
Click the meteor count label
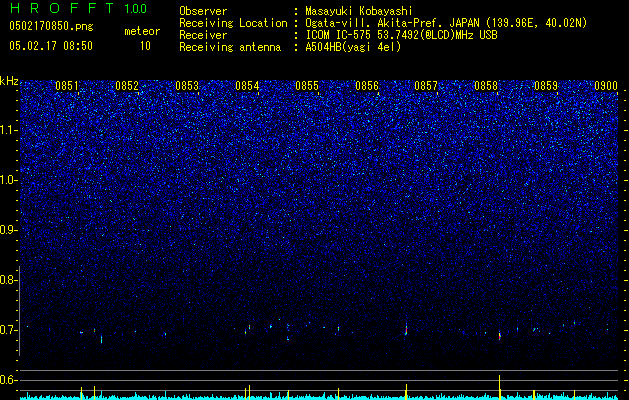pyautogui.click(x=142, y=31)
